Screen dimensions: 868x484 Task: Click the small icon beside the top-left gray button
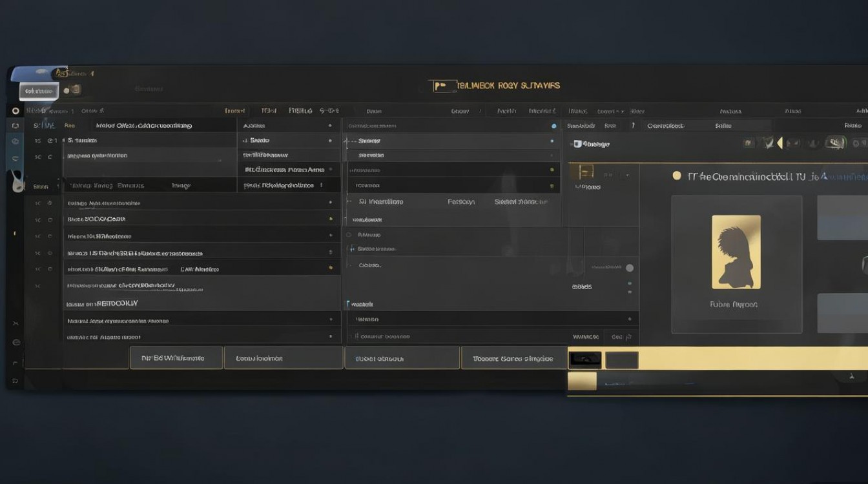74,90
